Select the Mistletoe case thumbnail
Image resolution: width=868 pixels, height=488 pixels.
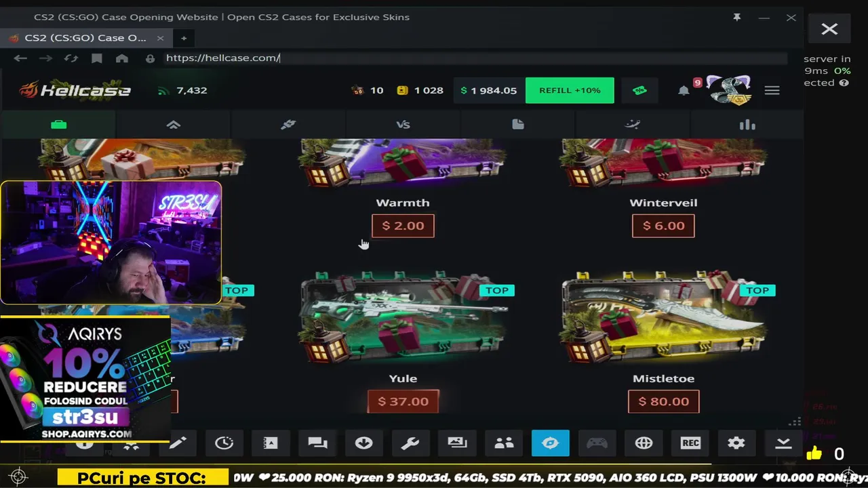[663, 317]
